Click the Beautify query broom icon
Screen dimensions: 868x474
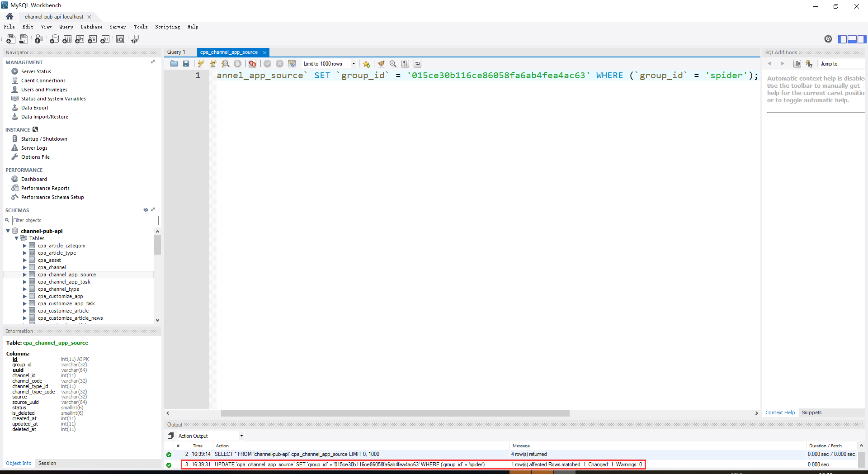381,64
